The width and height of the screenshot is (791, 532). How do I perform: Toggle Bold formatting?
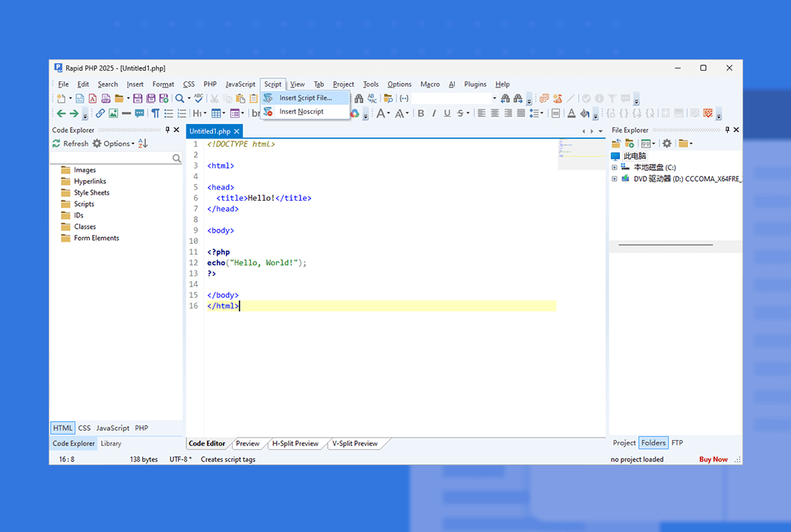pyautogui.click(x=421, y=113)
